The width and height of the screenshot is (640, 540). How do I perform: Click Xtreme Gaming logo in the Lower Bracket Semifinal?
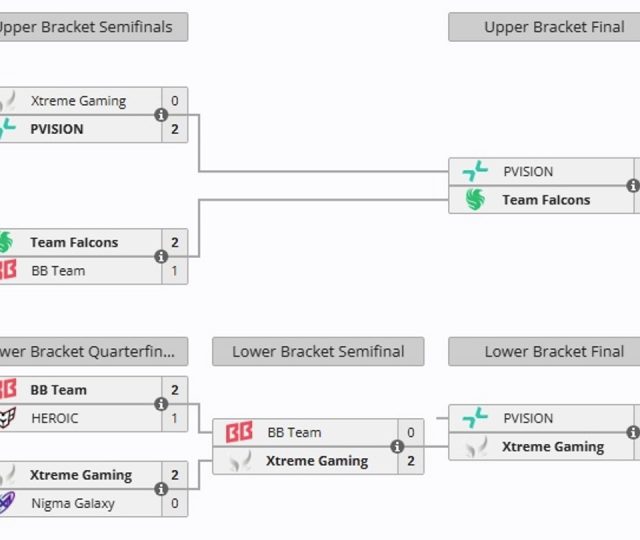pos(239,461)
